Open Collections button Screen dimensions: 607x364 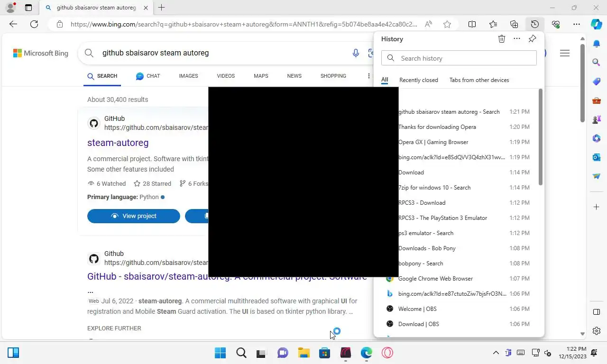coord(514,24)
